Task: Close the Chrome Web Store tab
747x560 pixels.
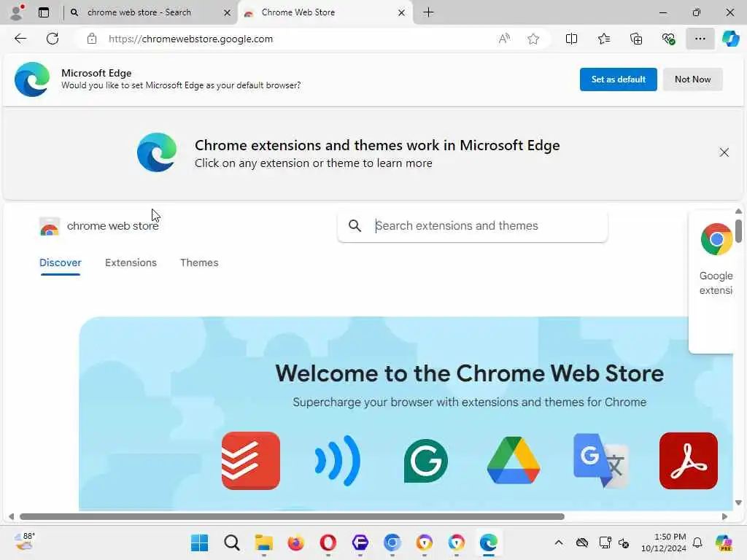Action: click(401, 13)
